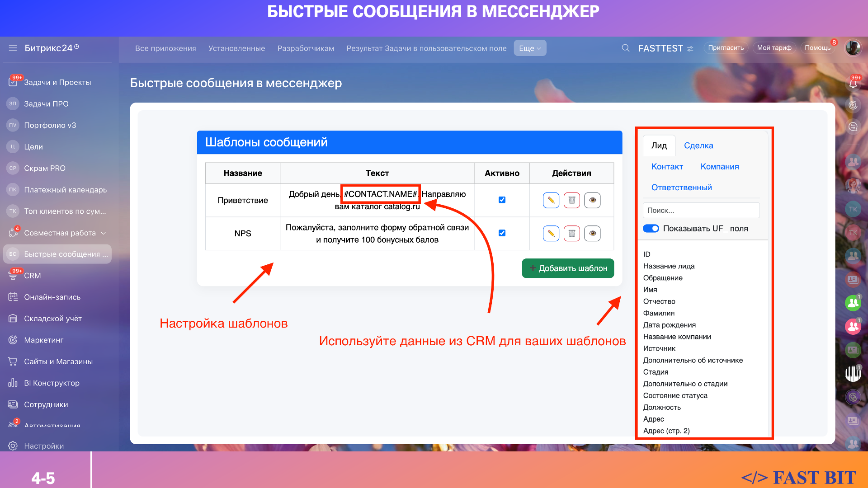
Task: Click the eye preview icon for Приветствие template
Action: tap(592, 200)
